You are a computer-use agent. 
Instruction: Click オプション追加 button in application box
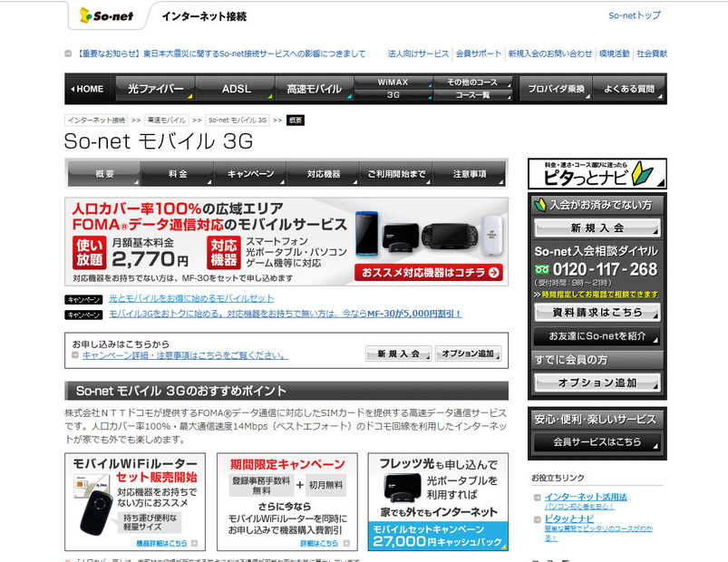point(468,354)
